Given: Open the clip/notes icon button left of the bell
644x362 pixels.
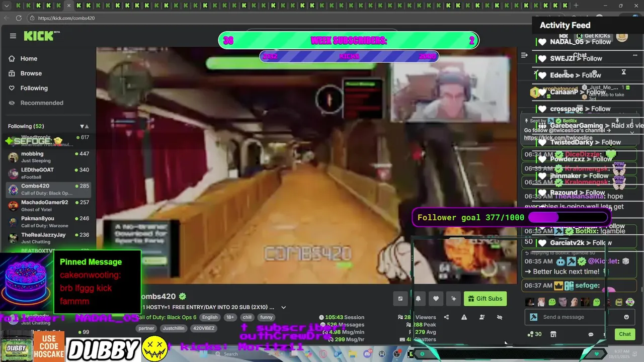Looking at the screenshot, I should click(400, 299).
